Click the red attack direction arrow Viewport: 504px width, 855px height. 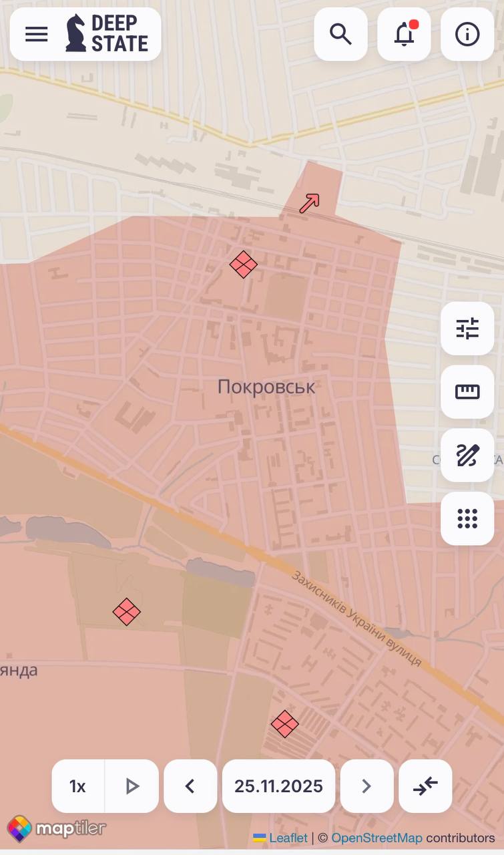pyautogui.click(x=309, y=203)
